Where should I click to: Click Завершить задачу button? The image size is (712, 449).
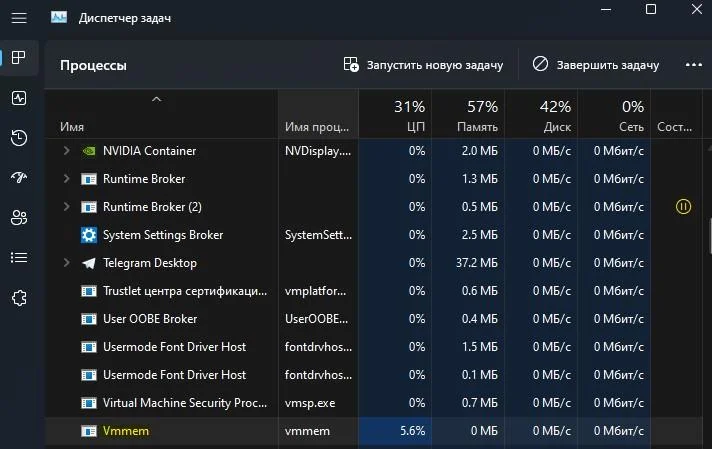click(x=595, y=65)
